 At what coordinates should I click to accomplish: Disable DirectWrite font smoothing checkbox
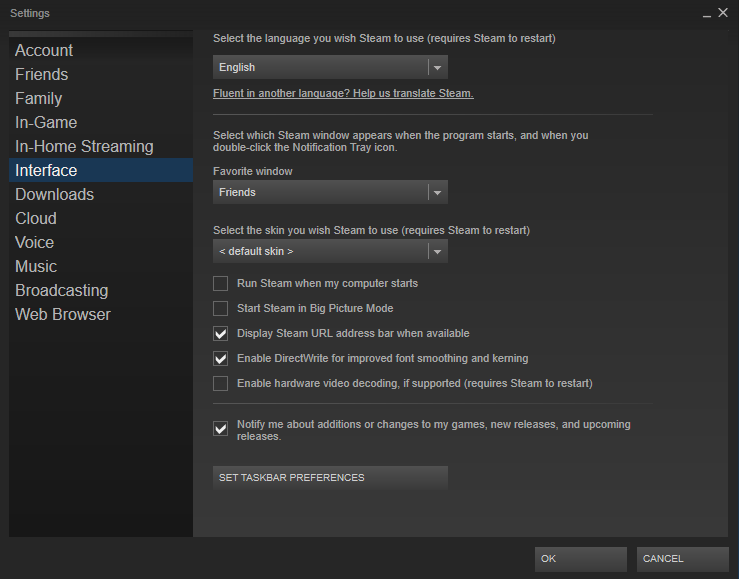(x=221, y=359)
